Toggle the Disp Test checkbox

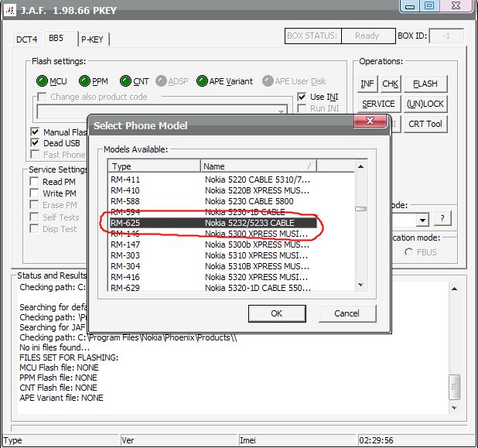click(34, 229)
